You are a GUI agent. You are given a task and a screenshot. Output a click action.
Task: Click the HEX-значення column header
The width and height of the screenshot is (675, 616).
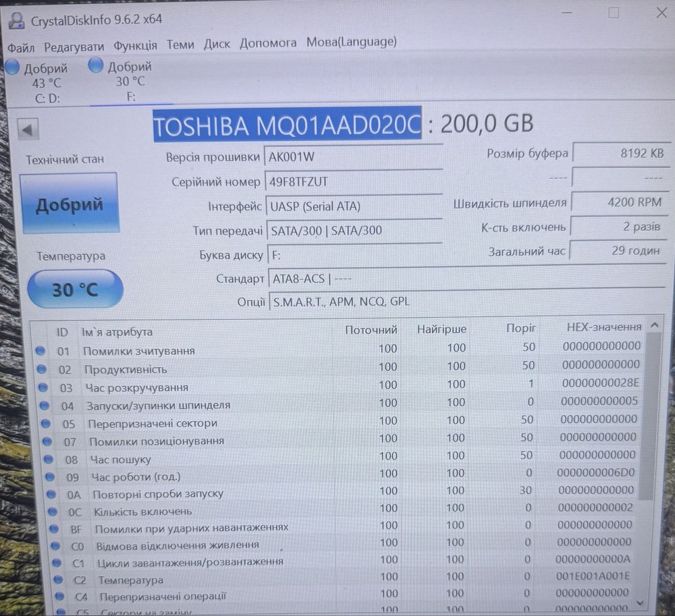[603, 327]
